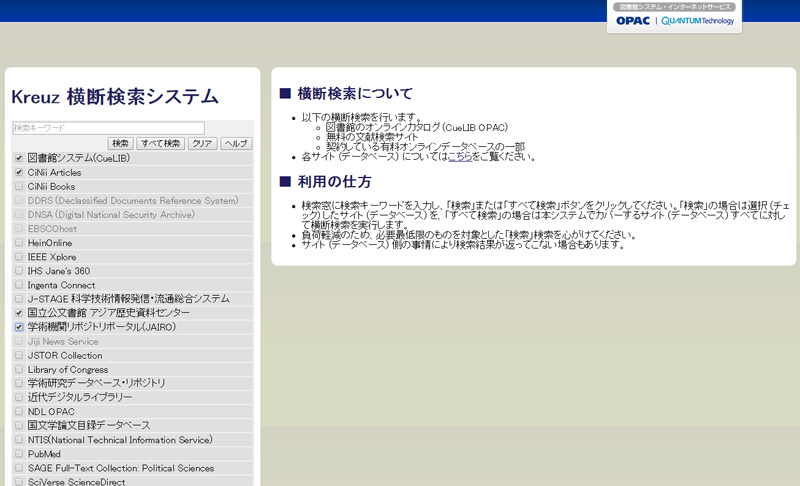This screenshot has width=800, height=486.
Task: Enable the Ingenta Connect checkbox
Action: pyautogui.click(x=19, y=285)
